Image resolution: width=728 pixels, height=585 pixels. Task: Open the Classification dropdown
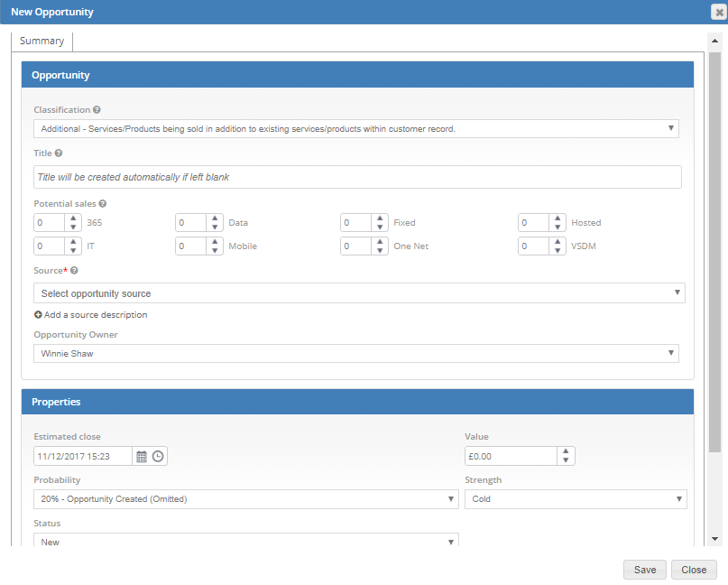click(356, 129)
